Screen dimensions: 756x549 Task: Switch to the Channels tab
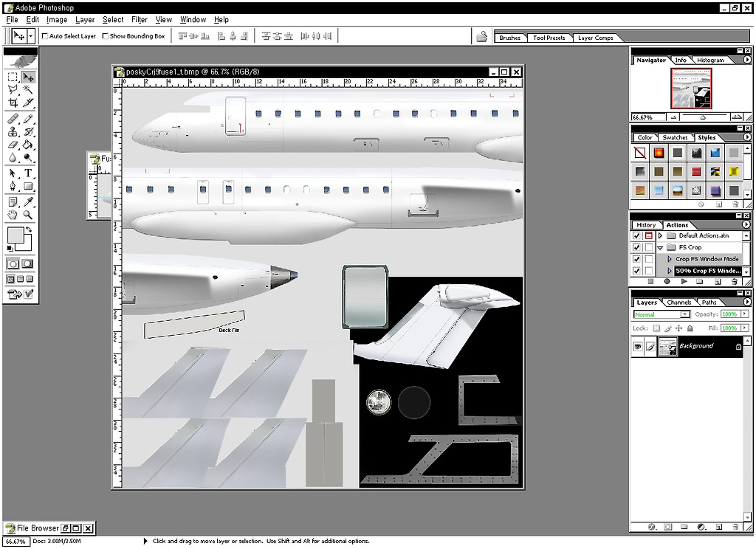(678, 303)
